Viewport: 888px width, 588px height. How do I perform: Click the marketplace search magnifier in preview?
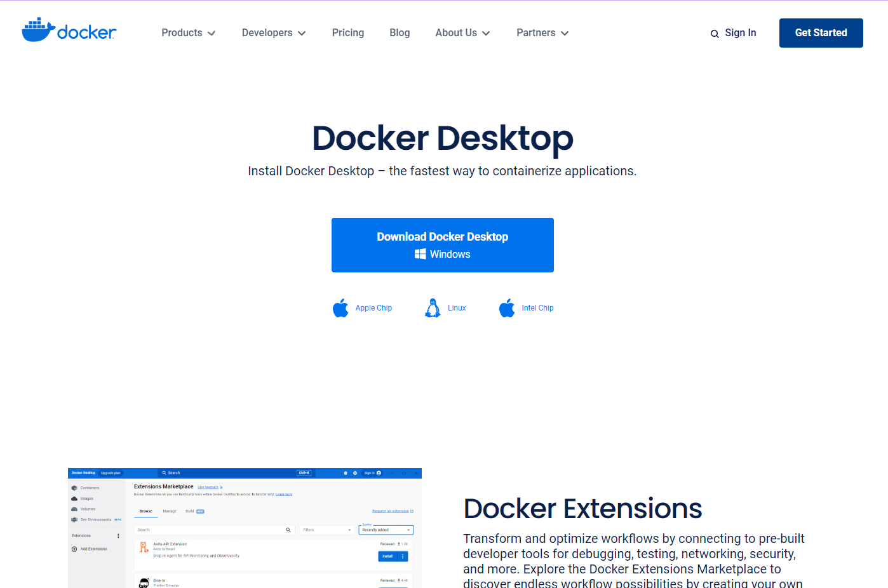[288, 530]
